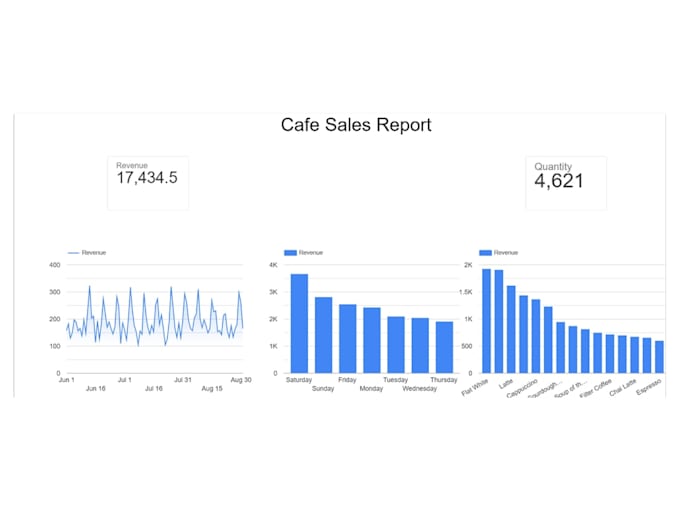Click the Jul 31 date label
The width and height of the screenshot is (680, 510).
click(183, 380)
